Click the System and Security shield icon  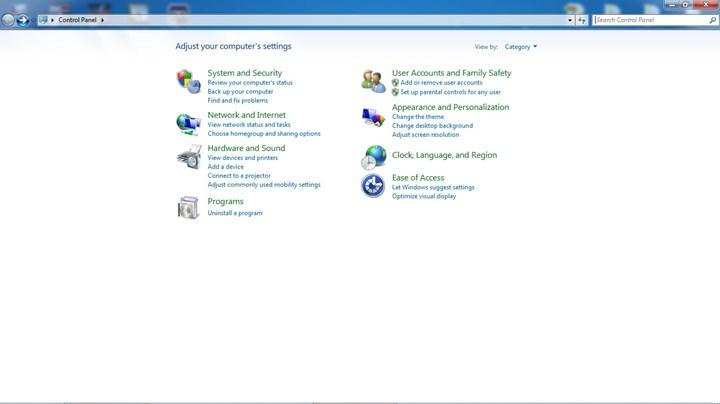pos(188,82)
